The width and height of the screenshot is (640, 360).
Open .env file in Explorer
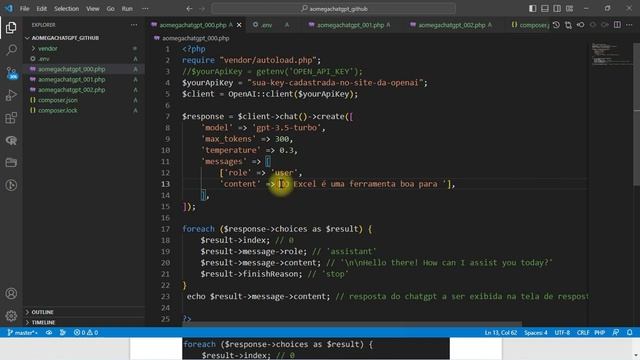83,59
